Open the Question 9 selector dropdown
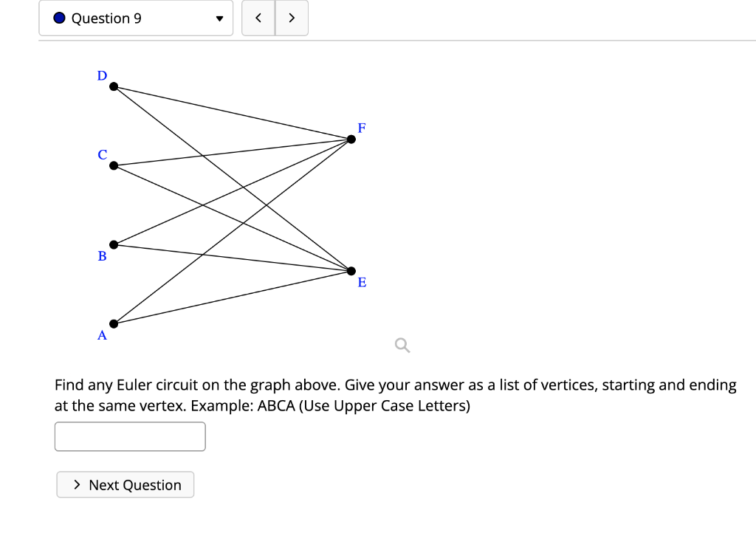The height and width of the screenshot is (533, 756). pos(136,18)
